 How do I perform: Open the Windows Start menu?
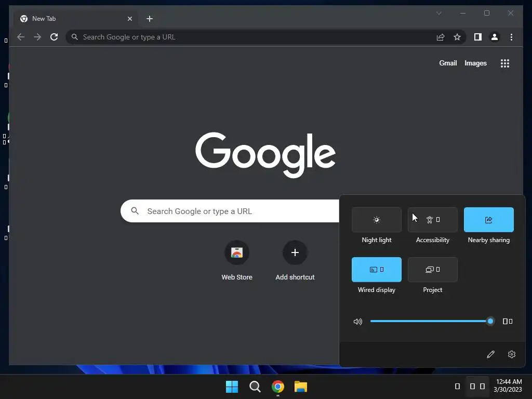tap(232, 387)
